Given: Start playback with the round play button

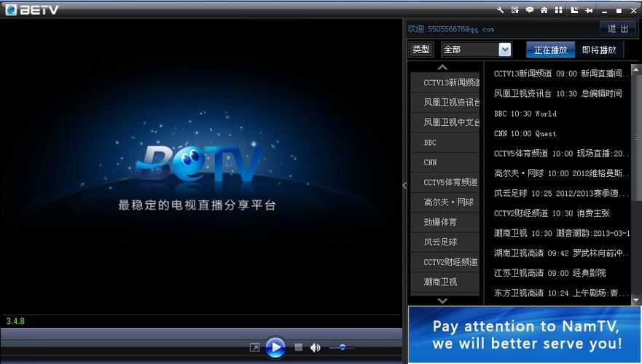Looking at the screenshot, I should point(275,347).
